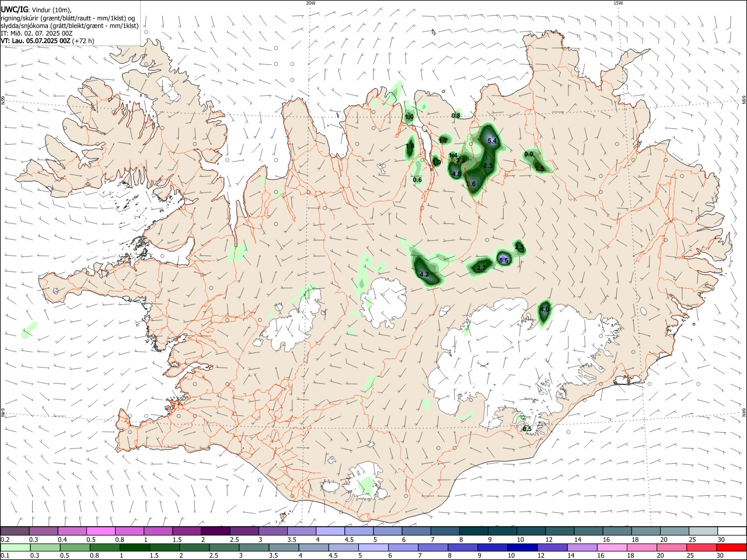Click the (+72 h) forecast offset

click(83, 41)
